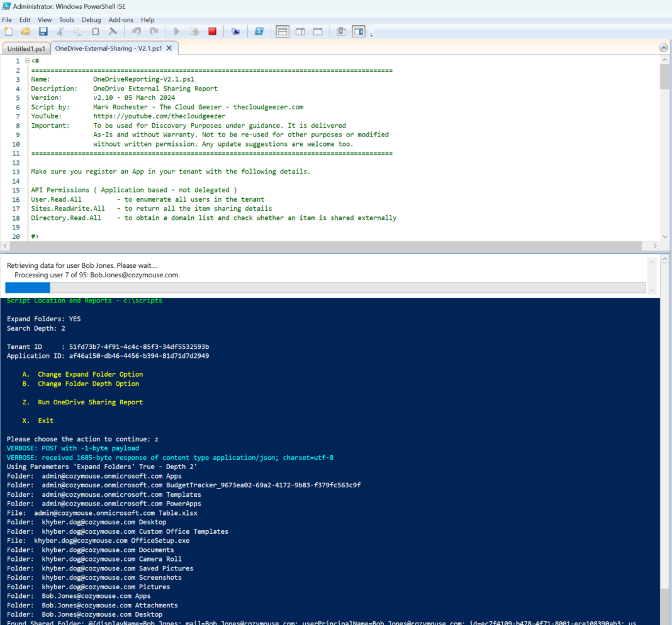
Task: Show Command Window toolbar icon
Action: (341, 31)
